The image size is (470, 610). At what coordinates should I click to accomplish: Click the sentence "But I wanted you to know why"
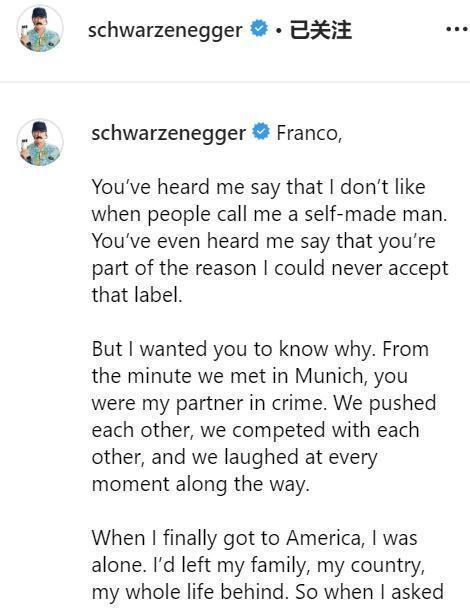[233, 349]
